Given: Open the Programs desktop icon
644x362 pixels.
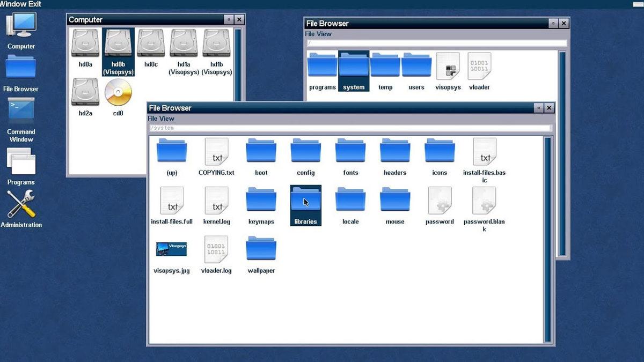Looking at the screenshot, I should [x=21, y=162].
